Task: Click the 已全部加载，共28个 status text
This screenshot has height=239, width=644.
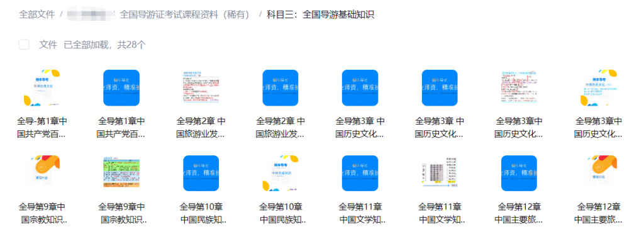Action: coord(105,45)
